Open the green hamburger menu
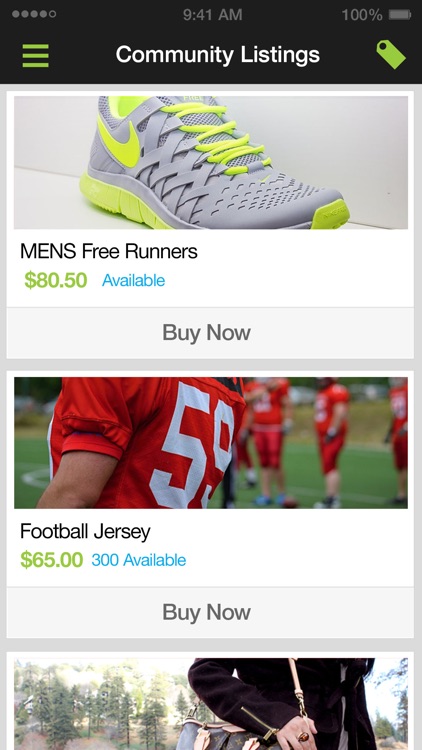This screenshot has width=422, height=750. click(x=35, y=55)
